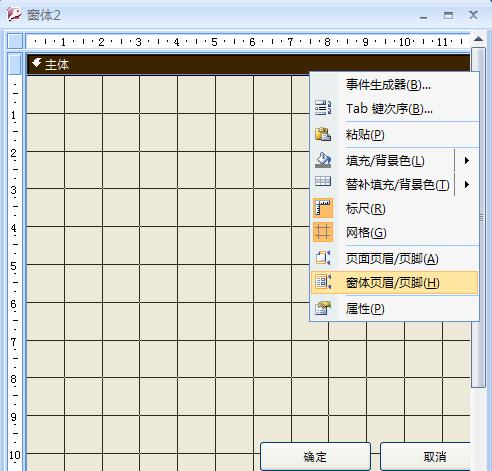
Task: Click the 窗体2 form icon in title bar
Action: [14, 15]
